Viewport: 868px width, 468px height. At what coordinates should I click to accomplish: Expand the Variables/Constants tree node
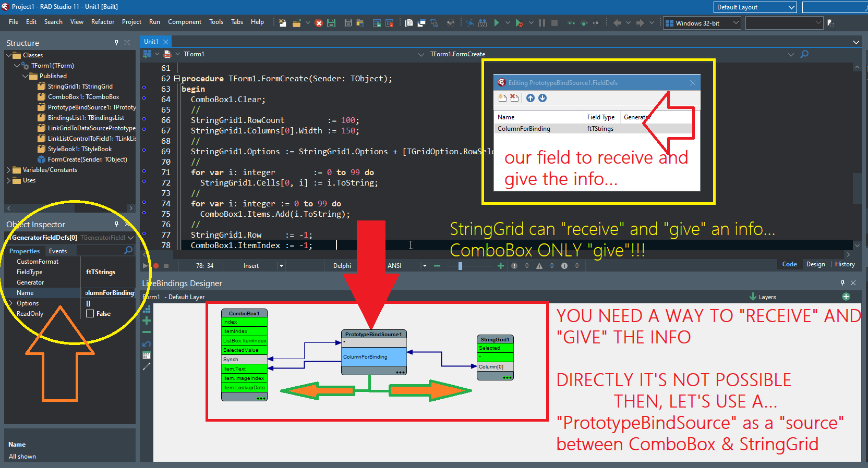click(8, 170)
